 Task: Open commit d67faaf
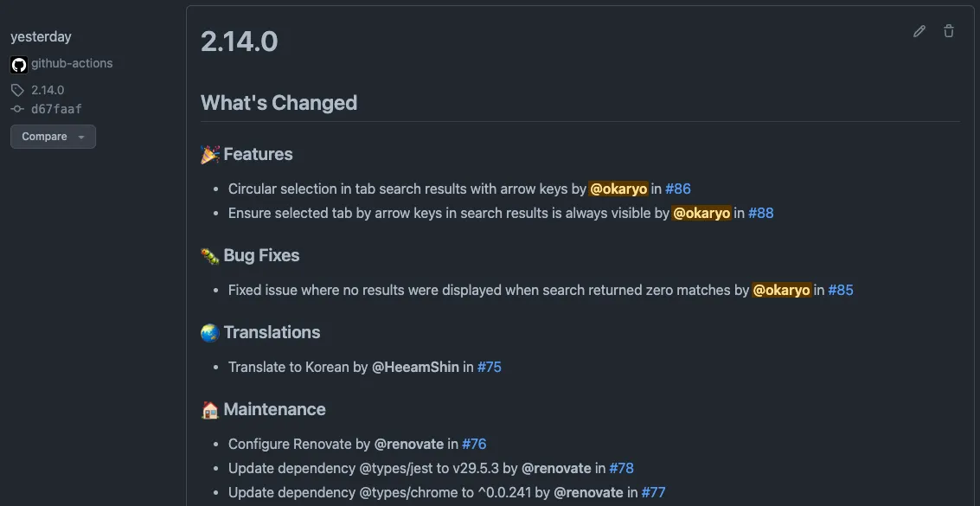coord(55,108)
